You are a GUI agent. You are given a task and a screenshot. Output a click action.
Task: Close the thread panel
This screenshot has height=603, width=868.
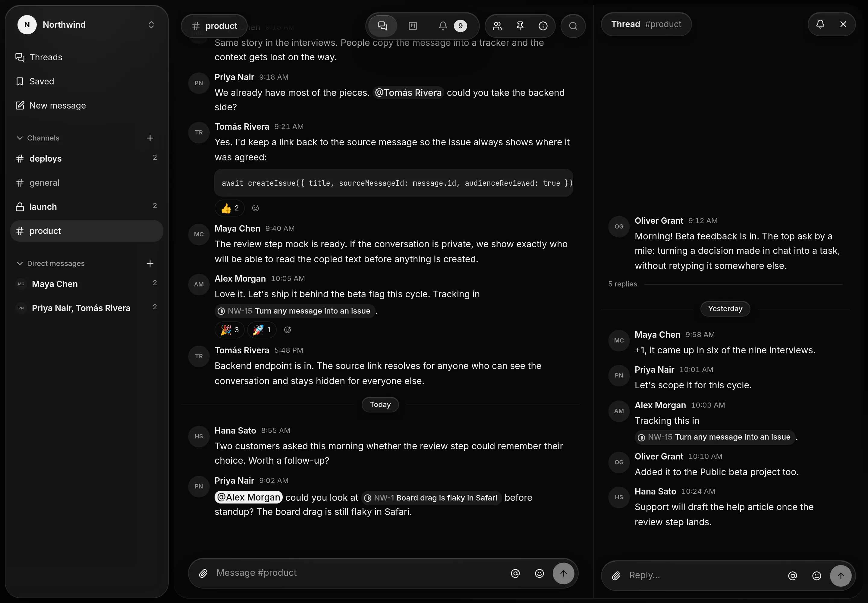coord(843,24)
